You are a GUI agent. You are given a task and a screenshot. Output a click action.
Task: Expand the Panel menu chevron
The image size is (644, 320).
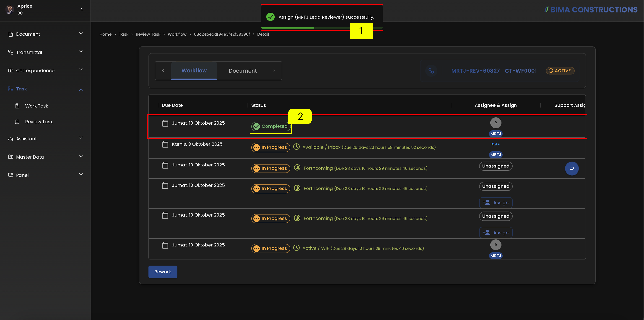81,174
